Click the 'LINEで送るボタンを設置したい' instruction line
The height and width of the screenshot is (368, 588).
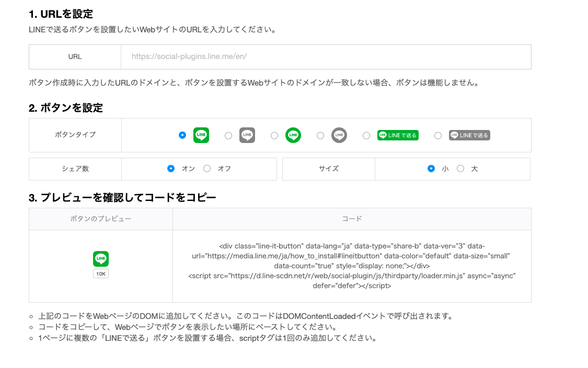pyautogui.click(x=153, y=30)
